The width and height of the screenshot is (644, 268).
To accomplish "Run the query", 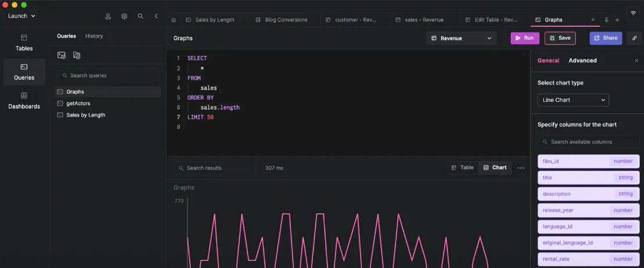I will pos(524,38).
